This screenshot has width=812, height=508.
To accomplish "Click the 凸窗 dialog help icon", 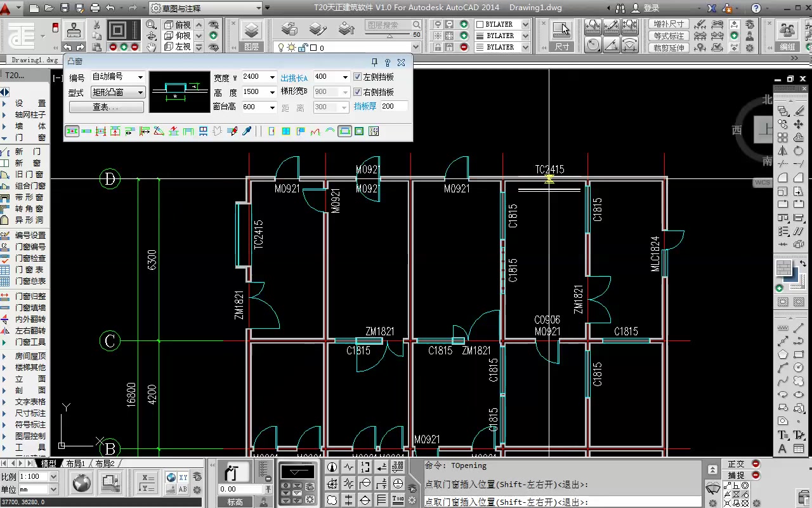I will click(388, 62).
